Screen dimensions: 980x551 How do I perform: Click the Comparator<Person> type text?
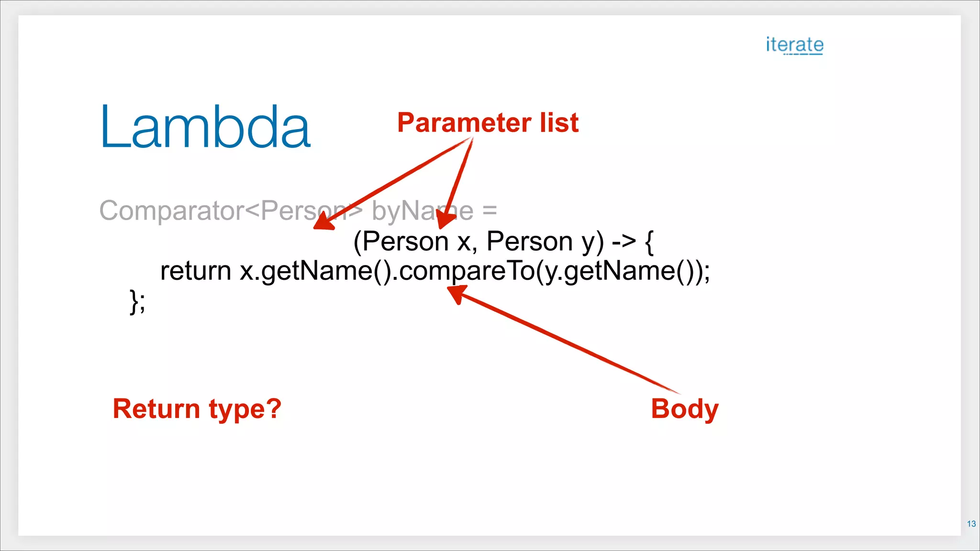230,210
